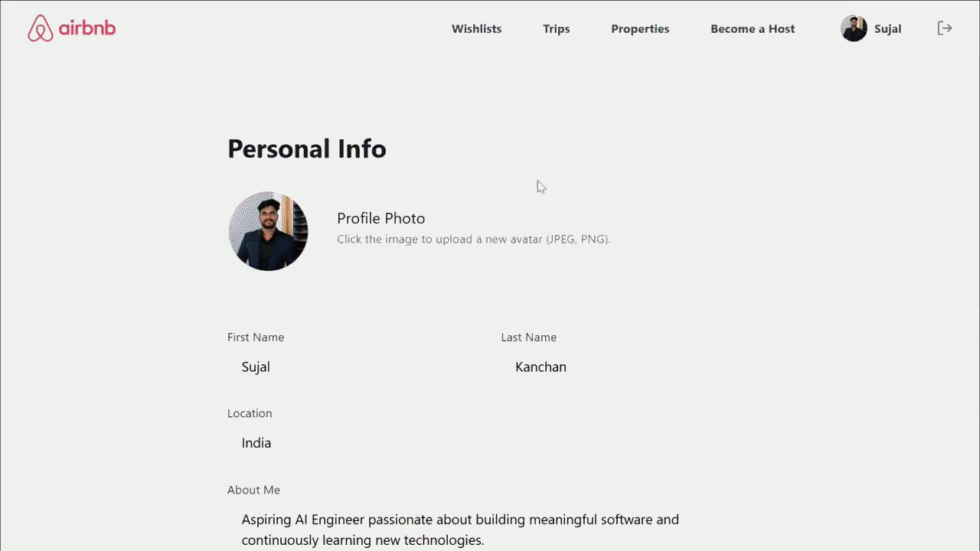The height and width of the screenshot is (551, 980).
Task: Click the large profile photo to upload an avatar
Action: coord(268,231)
